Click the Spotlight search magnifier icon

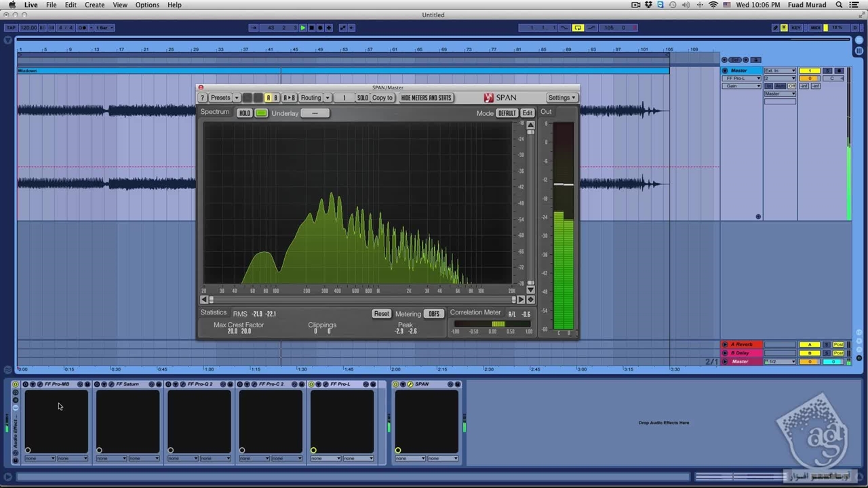coord(840,5)
